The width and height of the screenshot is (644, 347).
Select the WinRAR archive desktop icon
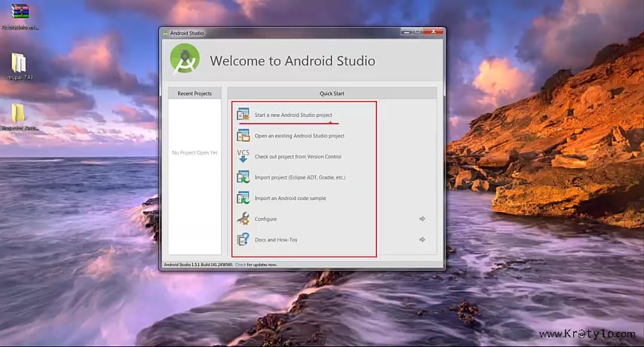tap(20, 12)
